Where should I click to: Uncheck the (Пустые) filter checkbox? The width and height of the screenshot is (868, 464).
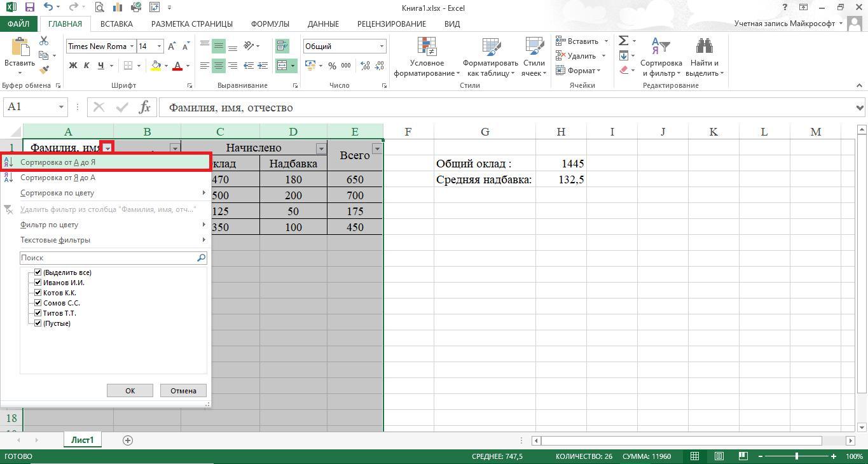point(38,323)
